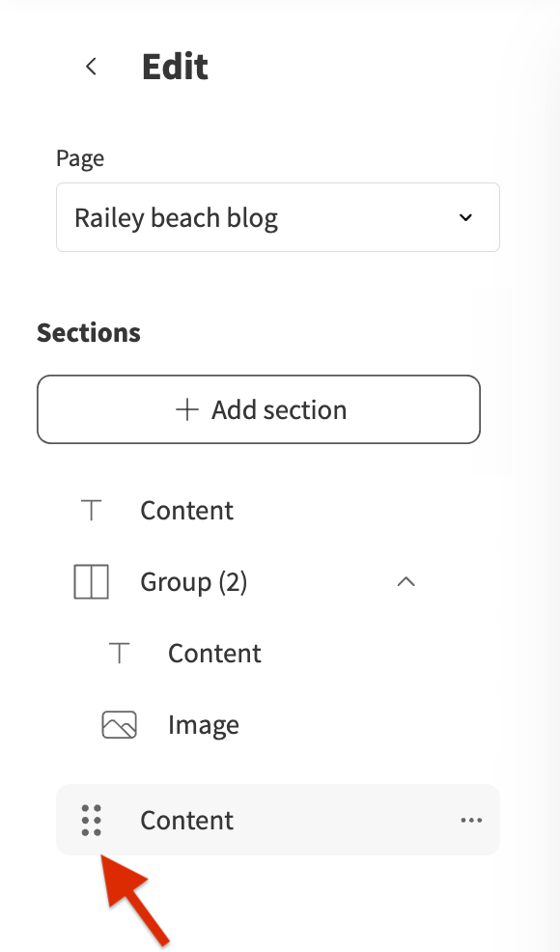Click the text icon of the topmost Content section
This screenshot has height=952, width=560.
[x=91, y=510]
